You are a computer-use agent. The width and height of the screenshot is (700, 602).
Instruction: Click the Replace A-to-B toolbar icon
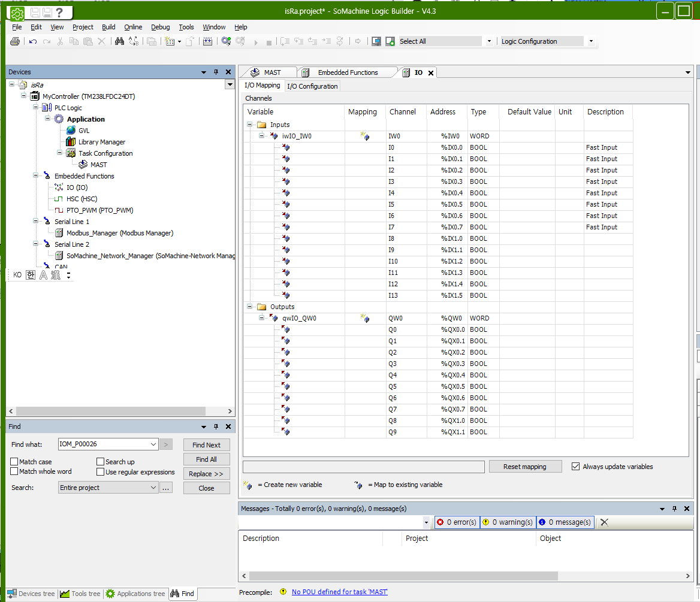click(x=134, y=41)
